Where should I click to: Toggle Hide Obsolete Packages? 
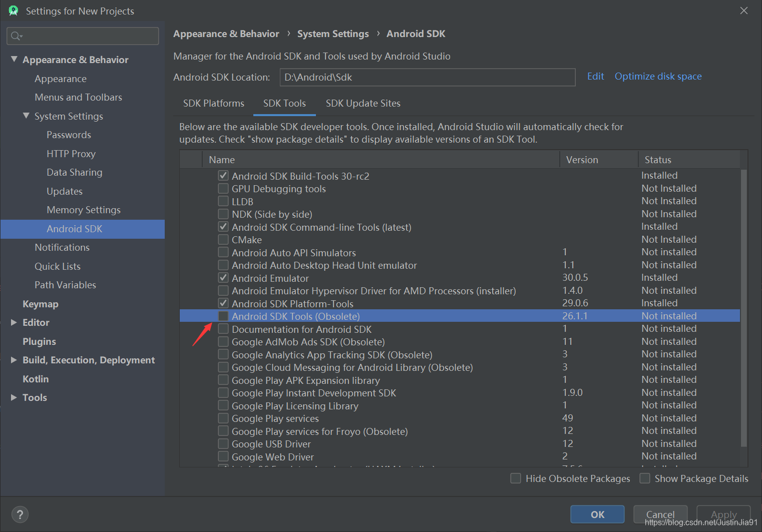point(516,478)
